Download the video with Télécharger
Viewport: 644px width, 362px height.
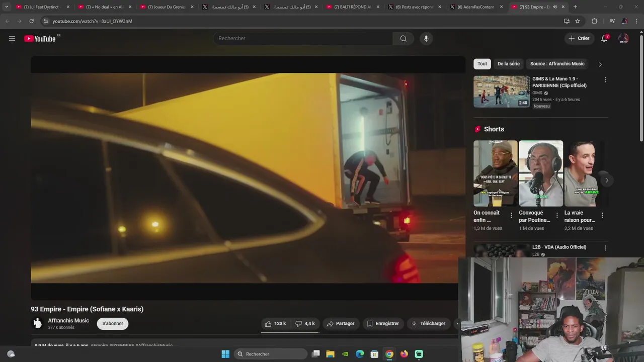(x=428, y=323)
